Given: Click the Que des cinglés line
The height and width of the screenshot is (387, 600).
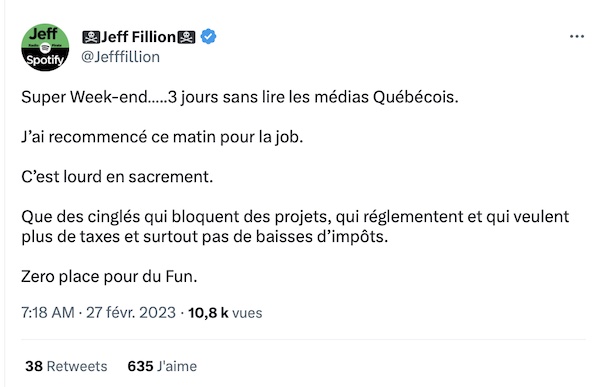Looking at the screenshot, I should click(295, 217).
